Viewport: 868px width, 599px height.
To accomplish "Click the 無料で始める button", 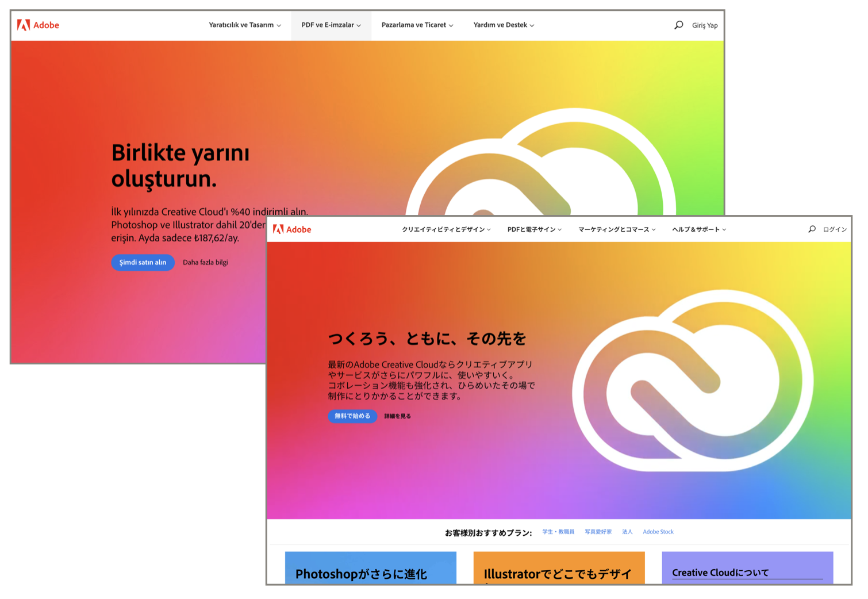I will [x=352, y=416].
